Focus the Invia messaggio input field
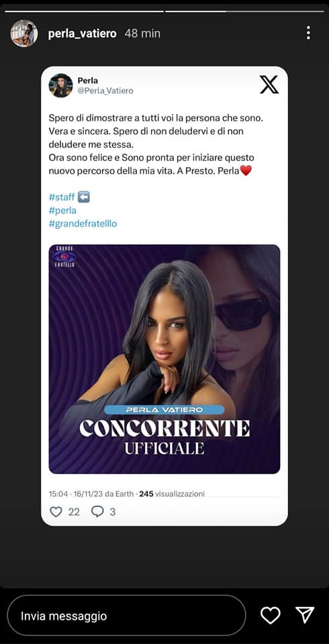The width and height of the screenshot is (329, 644). pyautogui.click(x=127, y=616)
